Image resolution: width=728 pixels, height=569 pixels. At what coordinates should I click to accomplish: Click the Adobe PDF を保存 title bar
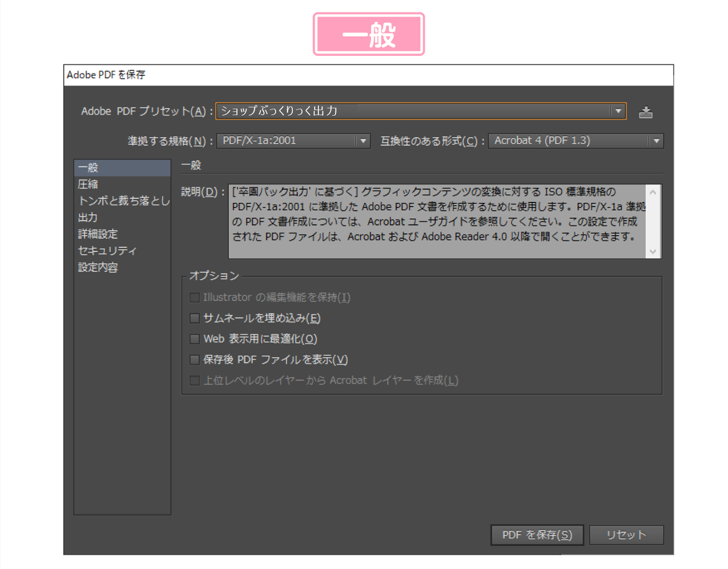(x=368, y=75)
